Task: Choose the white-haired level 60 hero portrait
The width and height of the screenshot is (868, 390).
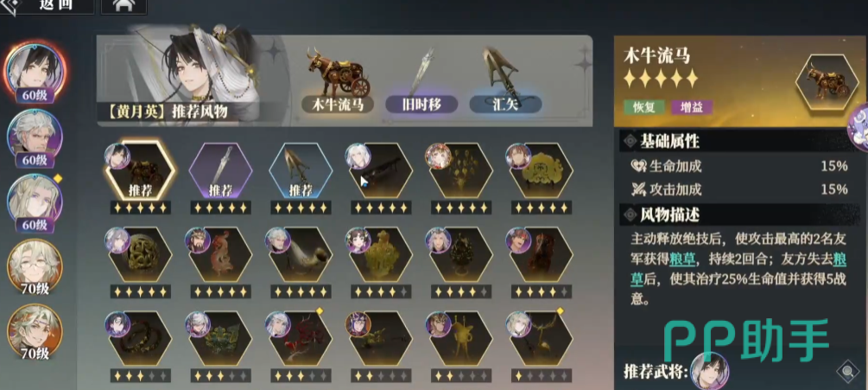Action: pos(35,138)
